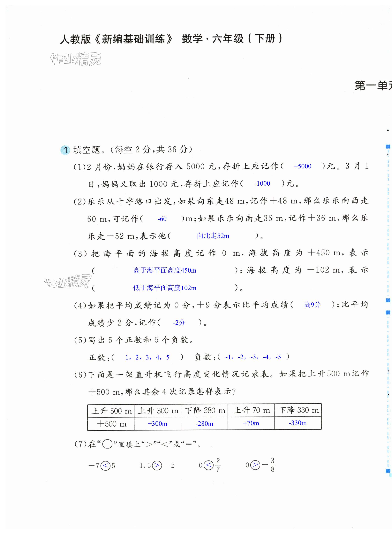The image size is (392, 534).
Task: Click the circled symbol between 0 and −3/8
Action: pyautogui.click(x=255, y=465)
